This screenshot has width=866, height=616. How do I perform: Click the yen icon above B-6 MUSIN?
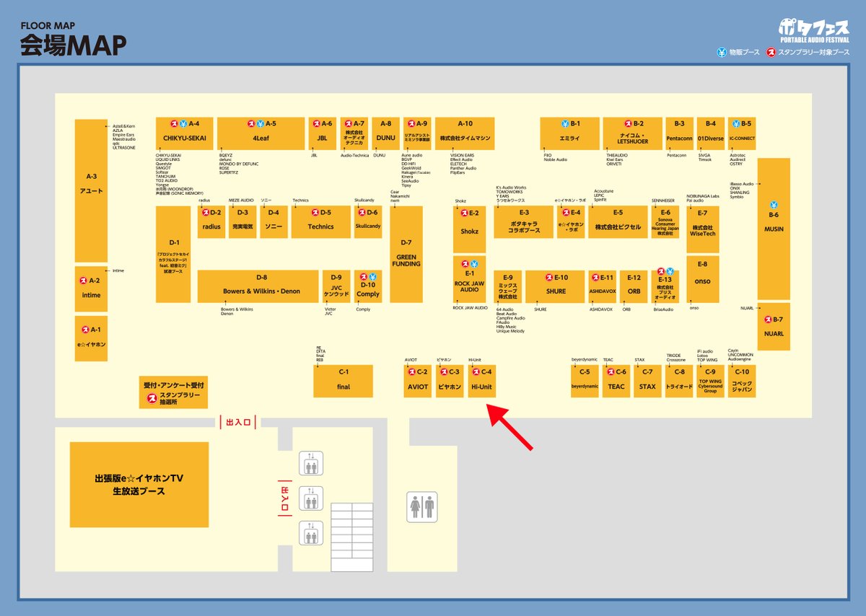(x=774, y=205)
